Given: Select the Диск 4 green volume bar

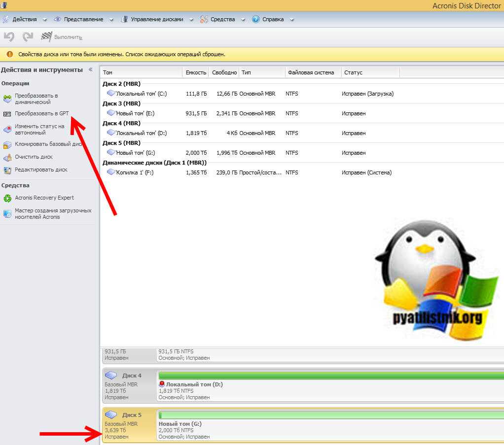Looking at the screenshot, I should point(329,376).
